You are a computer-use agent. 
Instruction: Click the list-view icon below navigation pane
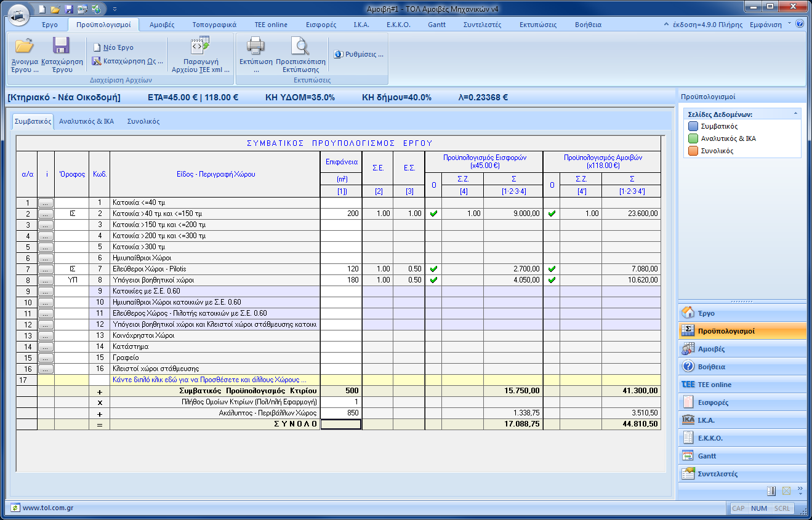[x=771, y=491]
